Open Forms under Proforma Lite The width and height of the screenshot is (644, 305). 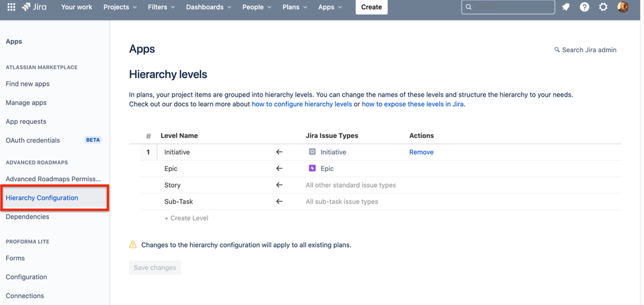pyautogui.click(x=15, y=258)
